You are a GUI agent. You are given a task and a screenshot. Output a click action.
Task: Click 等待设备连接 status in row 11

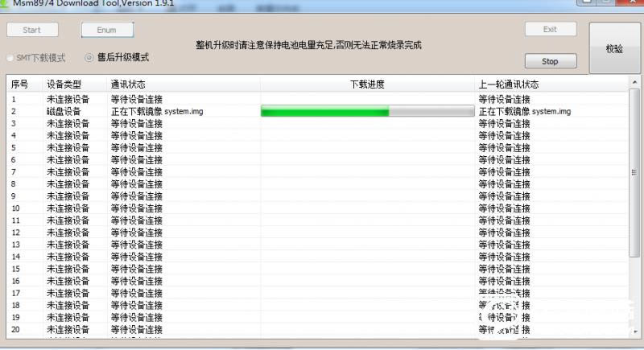pos(137,220)
